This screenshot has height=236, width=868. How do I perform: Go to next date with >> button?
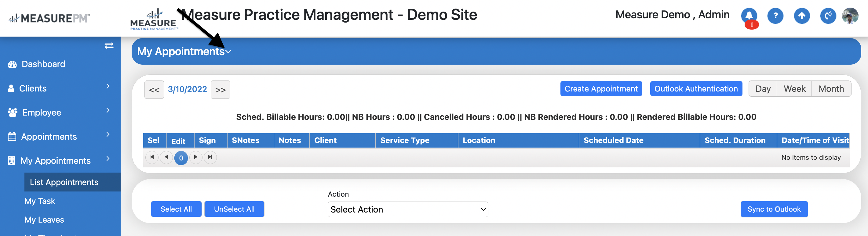(221, 90)
